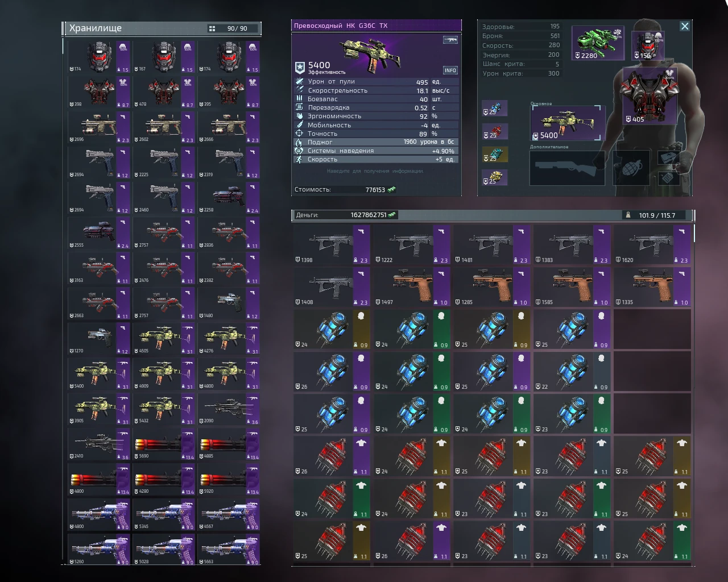This screenshot has width=728, height=582.
Task: Click the storage grid sort icon
Action: [212, 29]
